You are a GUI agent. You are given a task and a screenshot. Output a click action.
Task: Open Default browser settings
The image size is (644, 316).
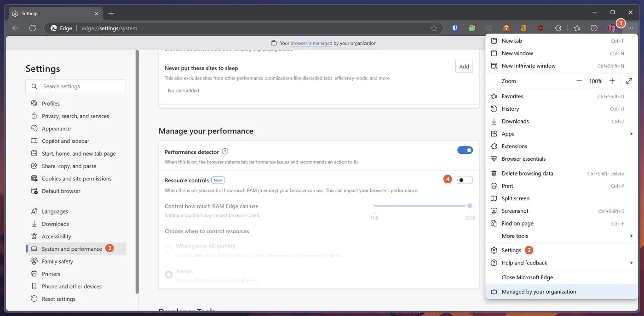coord(76,191)
